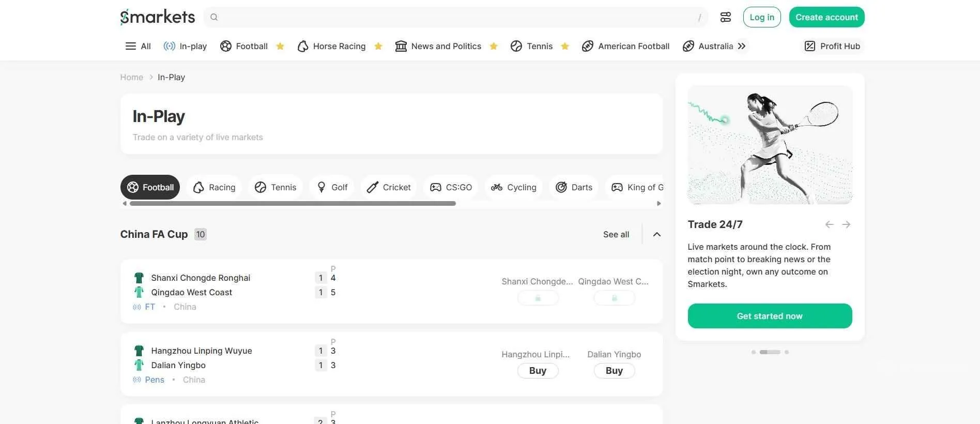This screenshot has height=424, width=980.
Task: Select the Football sport tab
Action: click(x=150, y=187)
